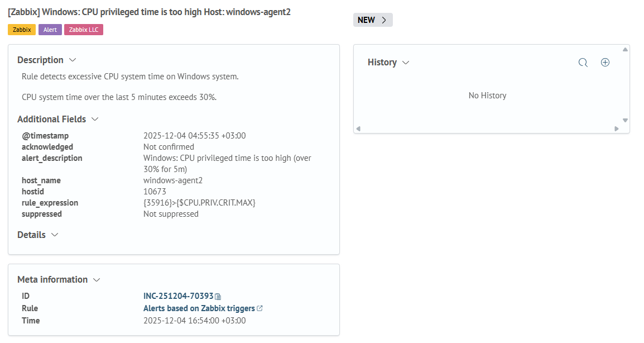Click the History panel scroll-down arrow
The width and height of the screenshot is (644, 343).
tap(625, 120)
